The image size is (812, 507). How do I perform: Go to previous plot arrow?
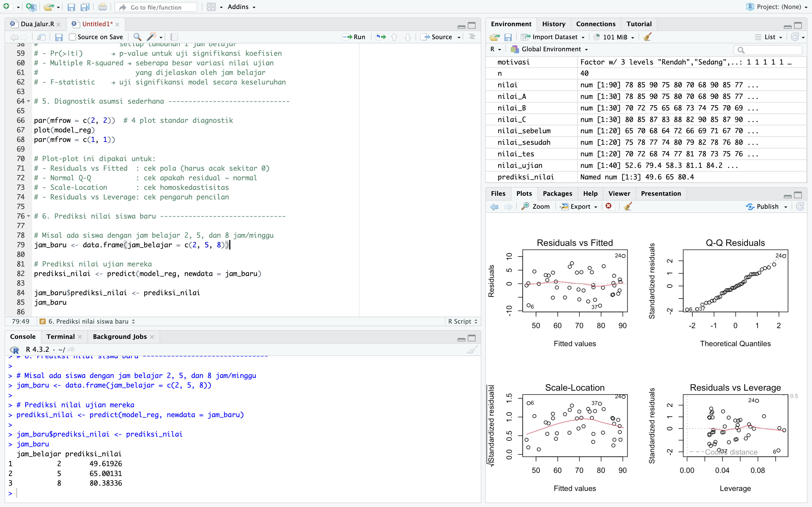click(494, 206)
